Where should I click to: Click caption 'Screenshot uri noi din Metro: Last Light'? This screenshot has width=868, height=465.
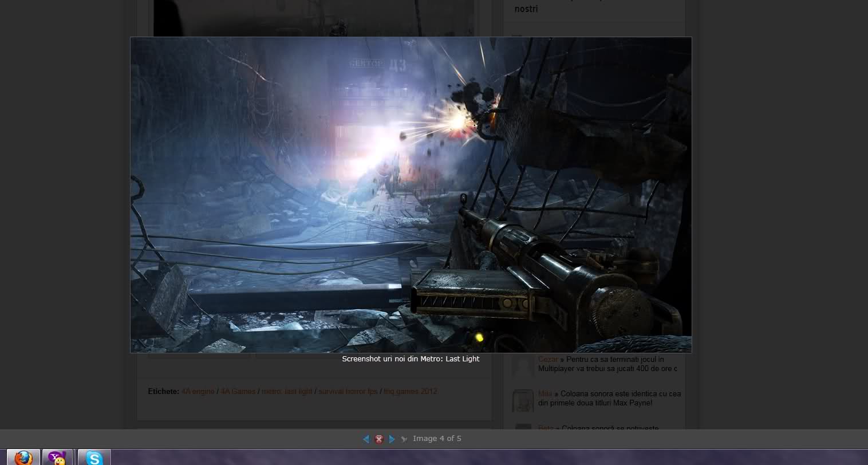(411, 359)
